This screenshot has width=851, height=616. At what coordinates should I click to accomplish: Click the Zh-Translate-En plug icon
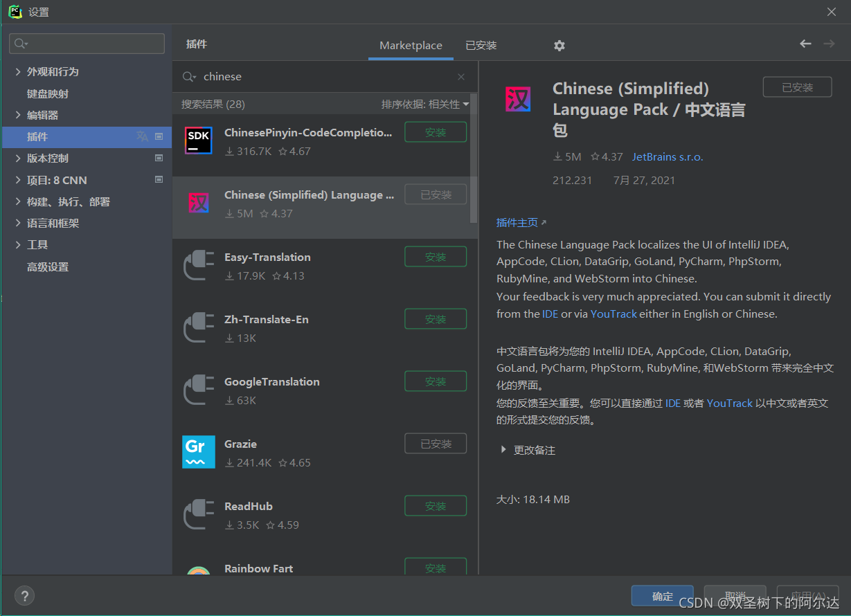[x=198, y=327]
